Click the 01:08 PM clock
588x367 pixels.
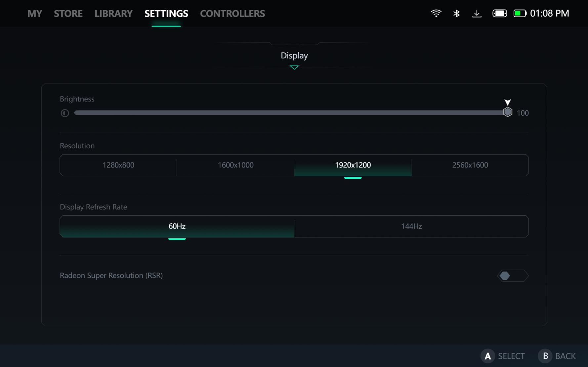point(549,13)
